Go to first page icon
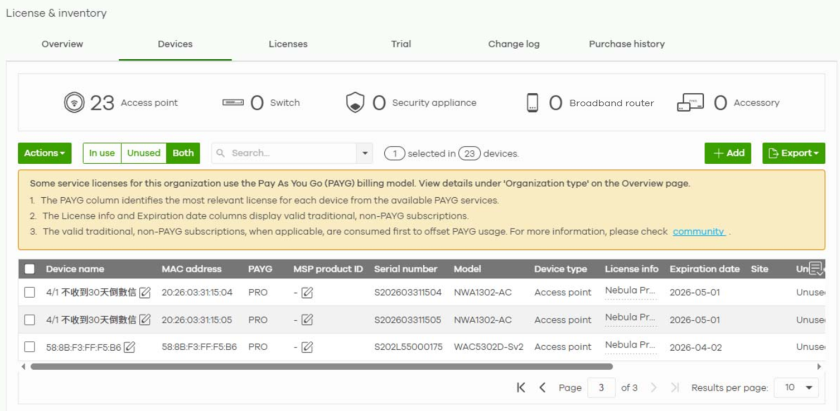840x411 pixels. (x=521, y=387)
